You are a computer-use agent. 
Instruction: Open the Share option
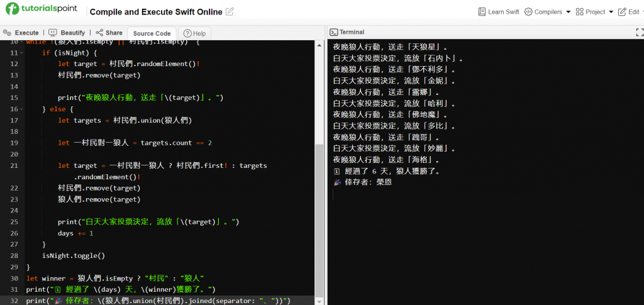click(109, 33)
